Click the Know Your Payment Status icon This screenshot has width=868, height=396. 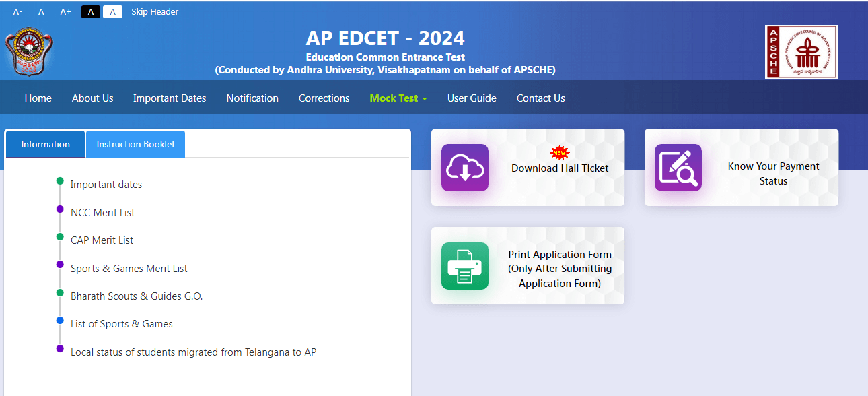678,168
